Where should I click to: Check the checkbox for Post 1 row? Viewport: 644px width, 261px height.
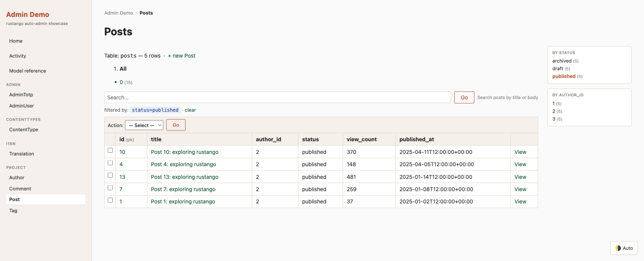coord(110,200)
